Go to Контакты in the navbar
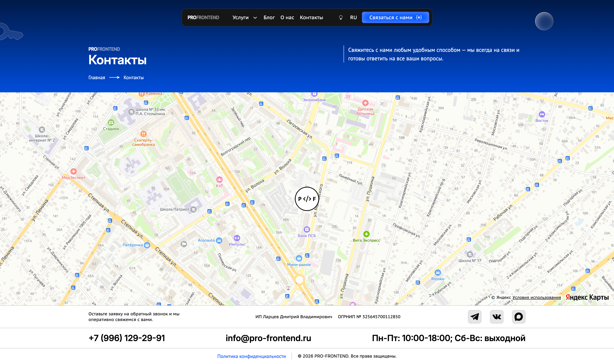Image resolution: width=614 pixels, height=364 pixels. click(311, 17)
